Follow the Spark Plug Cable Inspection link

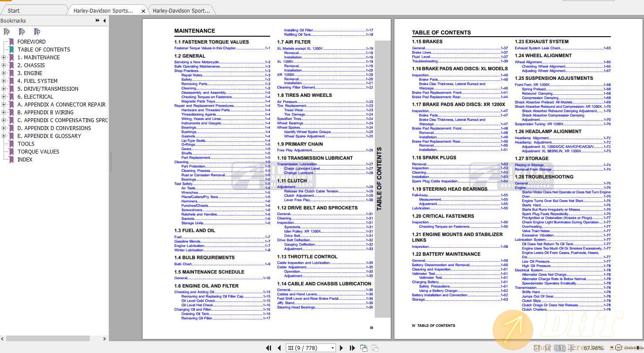click(460, 181)
